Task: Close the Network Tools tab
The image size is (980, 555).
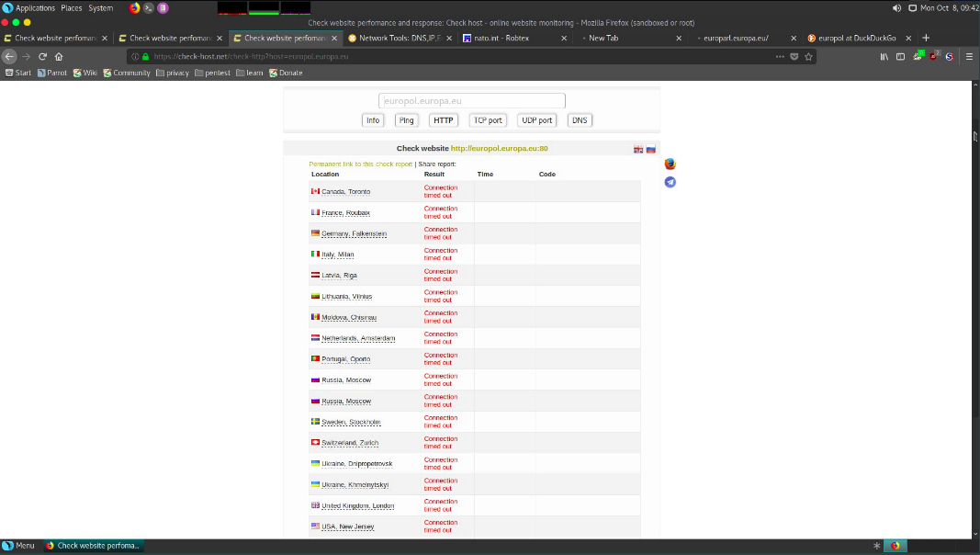Action: tap(449, 38)
